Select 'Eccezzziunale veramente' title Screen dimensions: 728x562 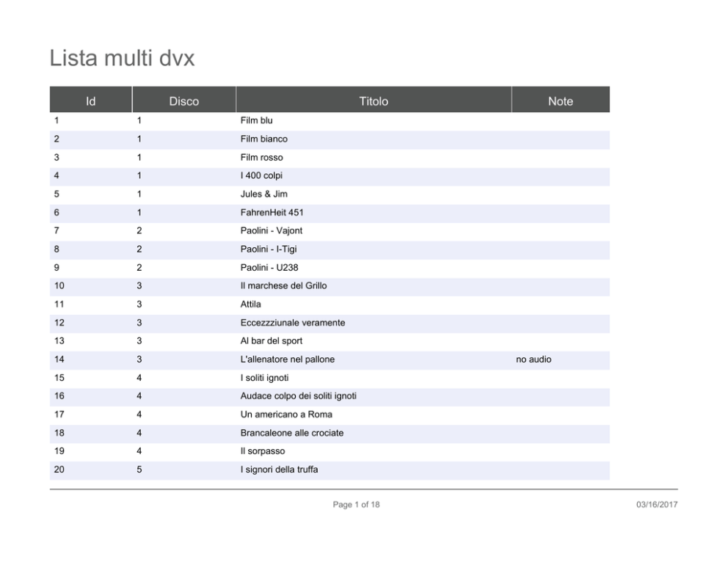click(293, 323)
